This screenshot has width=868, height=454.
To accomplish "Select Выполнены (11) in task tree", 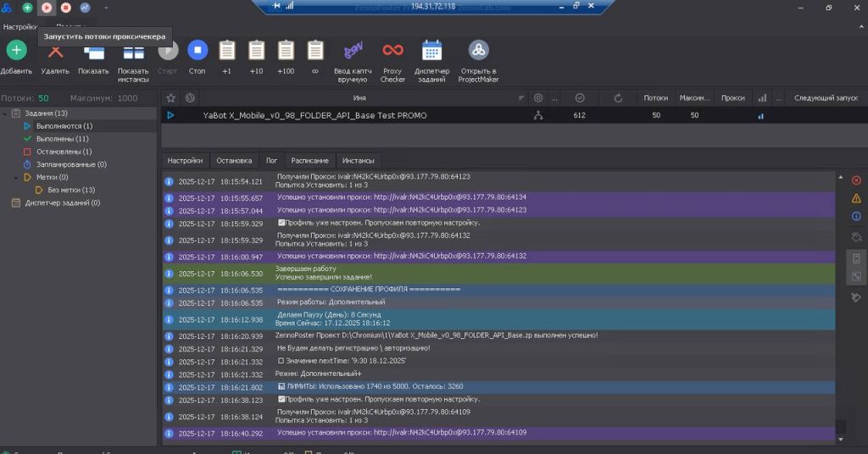I will coord(62,139).
